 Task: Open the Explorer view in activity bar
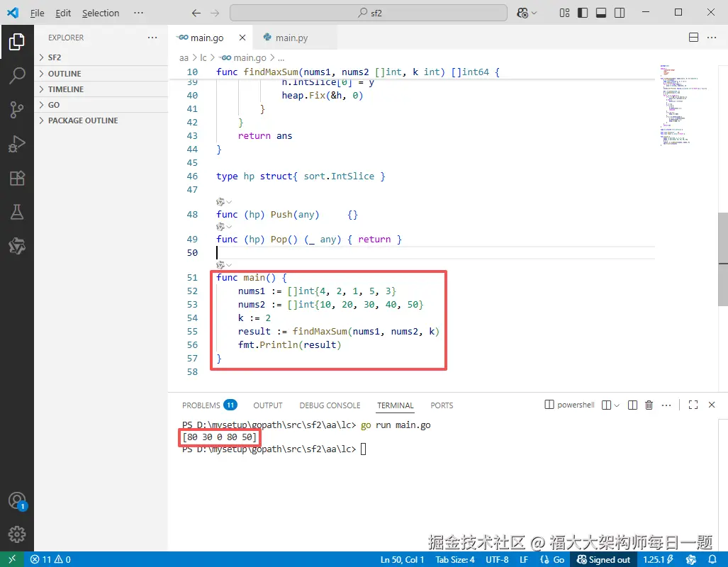[17, 42]
